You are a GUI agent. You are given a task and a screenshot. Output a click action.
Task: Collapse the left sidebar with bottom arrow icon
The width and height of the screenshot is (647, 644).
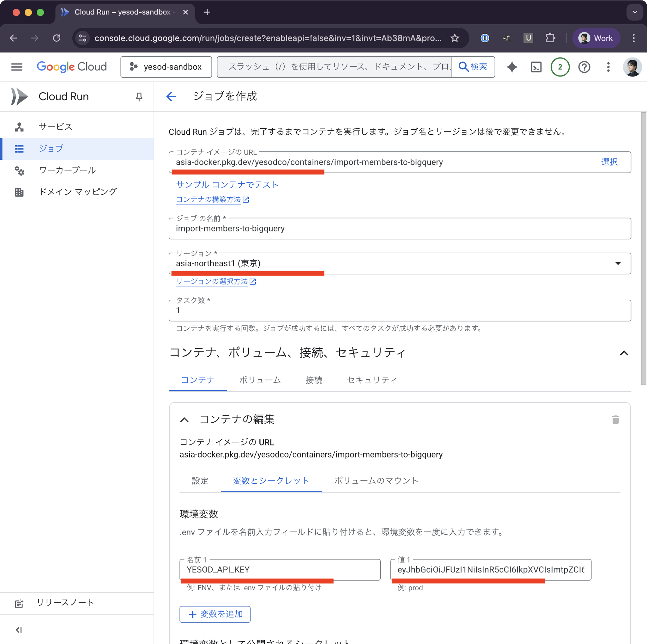[x=19, y=629]
